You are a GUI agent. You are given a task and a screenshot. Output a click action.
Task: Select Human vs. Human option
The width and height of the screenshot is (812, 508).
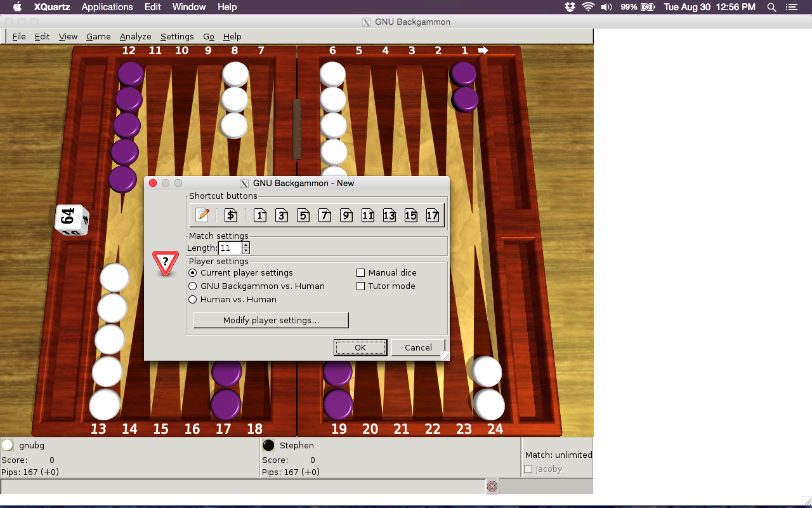click(x=193, y=299)
